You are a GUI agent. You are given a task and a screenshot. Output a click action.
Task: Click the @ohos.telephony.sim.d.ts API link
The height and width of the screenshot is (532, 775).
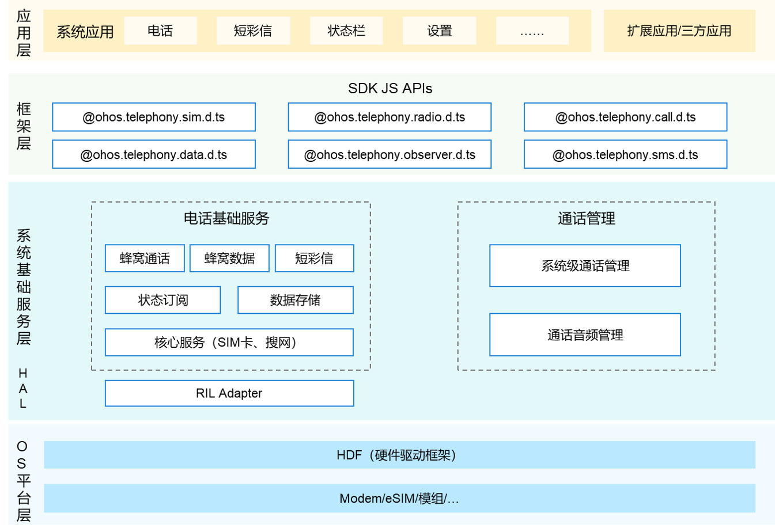click(x=153, y=117)
